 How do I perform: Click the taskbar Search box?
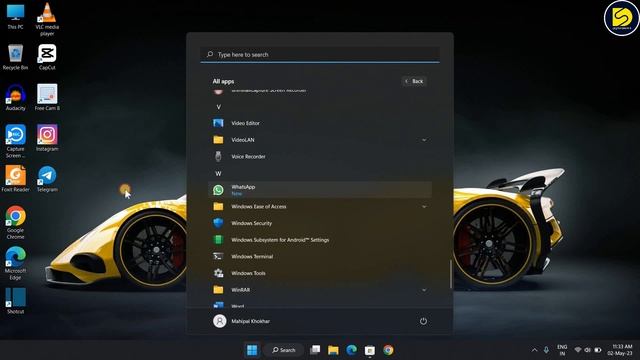(284, 350)
